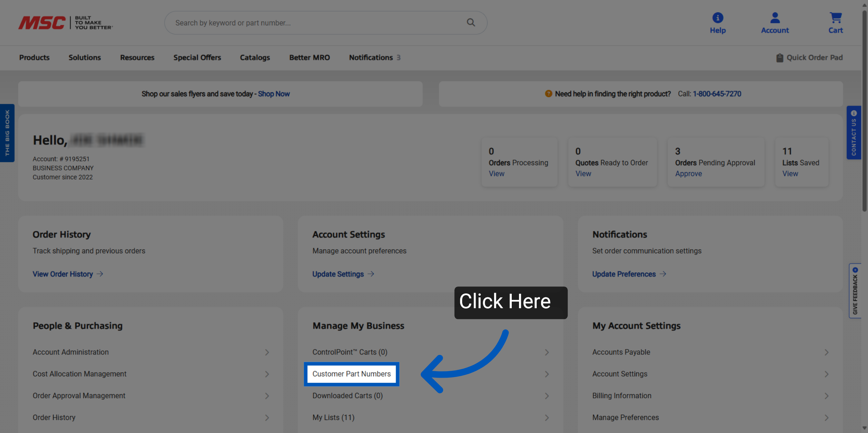View Quotes Ready to Order
This screenshot has width=868, height=433.
click(x=583, y=174)
